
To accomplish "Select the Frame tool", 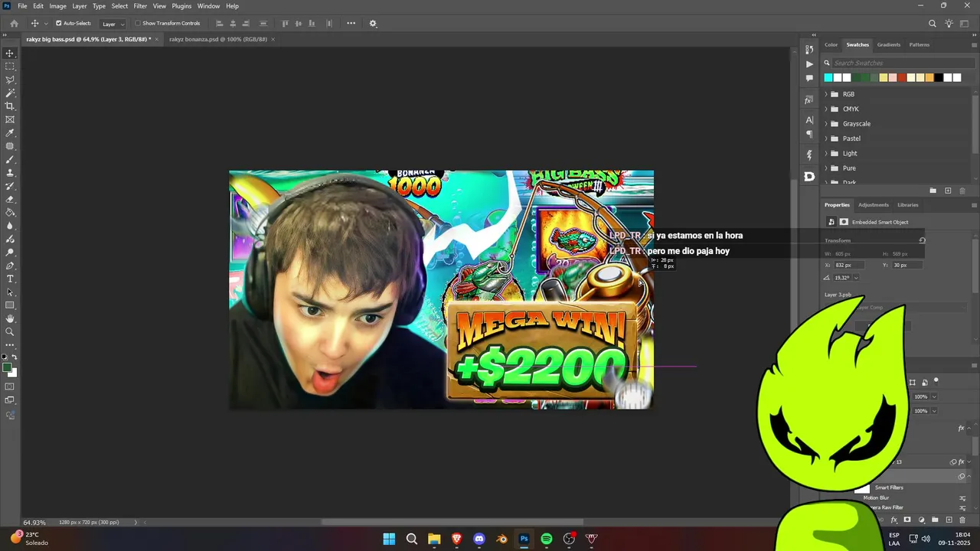I will point(10,119).
